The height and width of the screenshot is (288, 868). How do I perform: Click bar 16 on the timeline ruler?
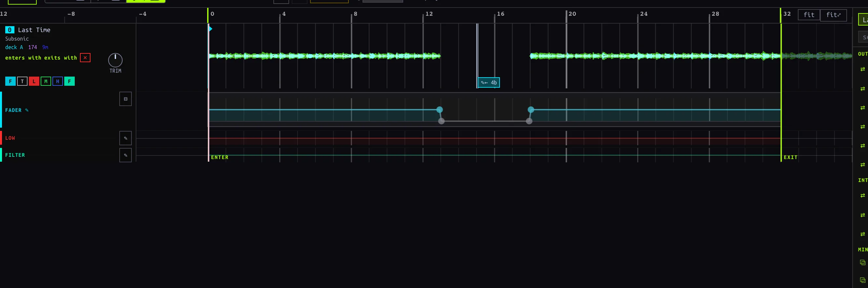coord(501,14)
